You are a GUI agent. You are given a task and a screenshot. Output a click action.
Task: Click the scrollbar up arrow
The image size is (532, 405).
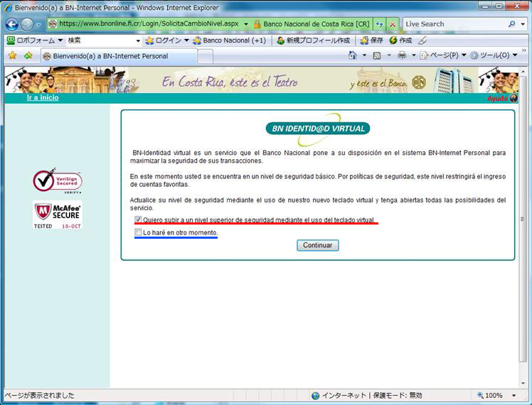[523, 72]
